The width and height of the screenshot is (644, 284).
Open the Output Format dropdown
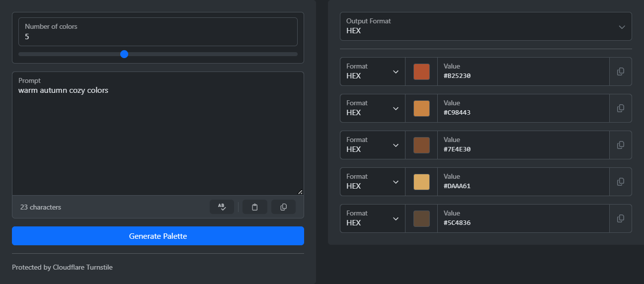(x=485, y=26)
